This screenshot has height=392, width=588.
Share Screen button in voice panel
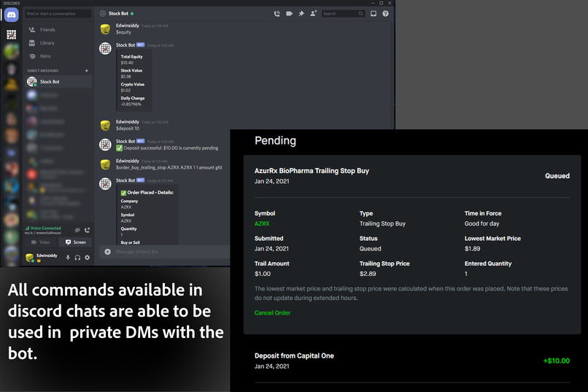(76, 242)
